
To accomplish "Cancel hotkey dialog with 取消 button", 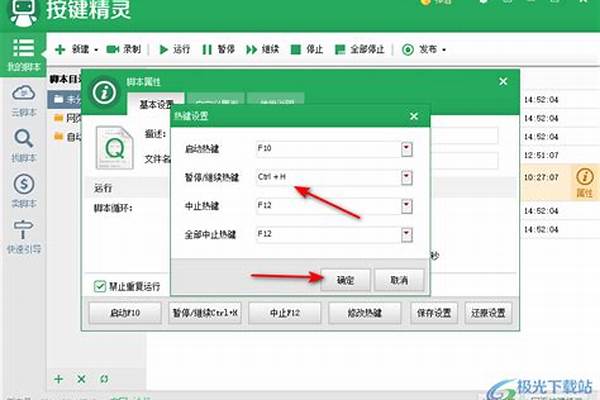I will tap(399, 280).
